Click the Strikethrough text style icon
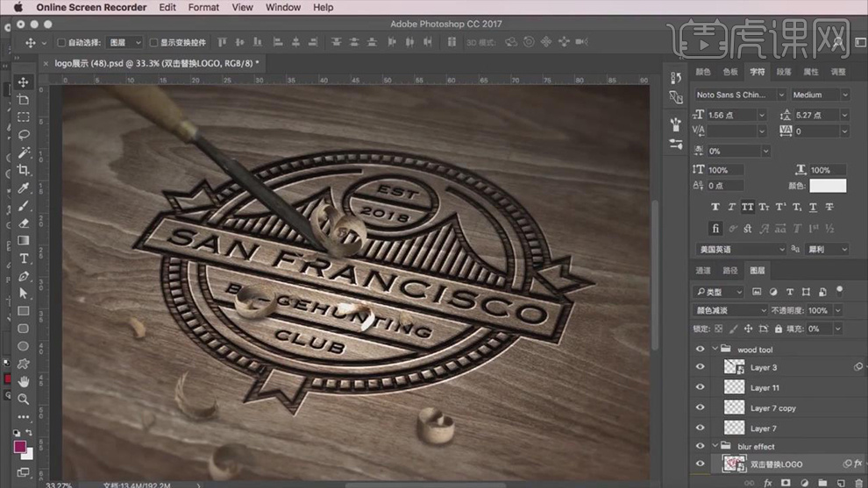The width and height of the screenshot is (868, 488). 829,207
